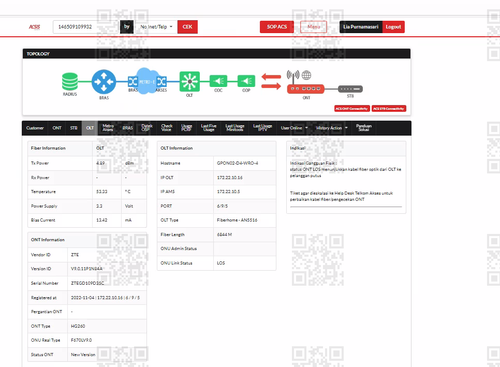Click the BRAS-side metro switch icon
The image size is (500, 367).
tap(133, 81)
